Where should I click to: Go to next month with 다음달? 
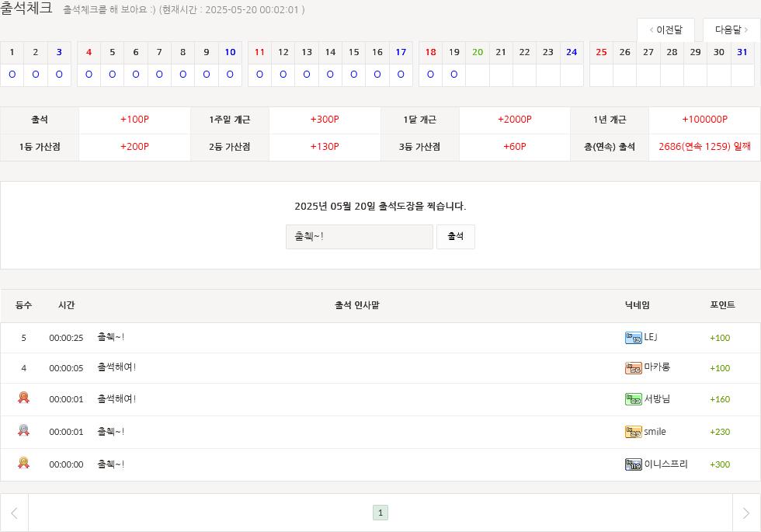click(x=731, y=30)
